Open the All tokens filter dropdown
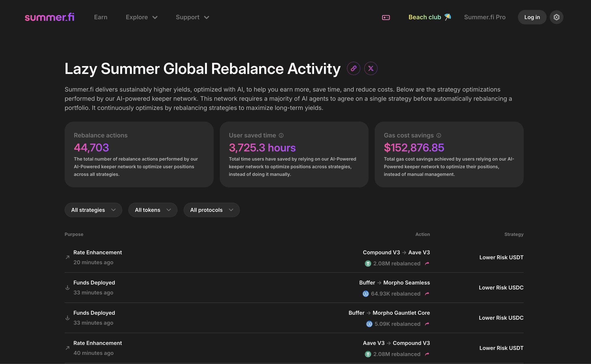The image size is (591, 364). 152,210
